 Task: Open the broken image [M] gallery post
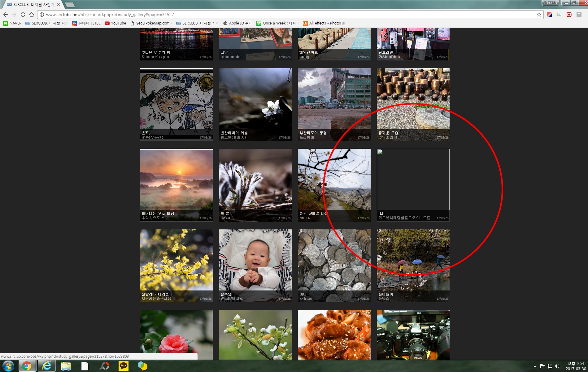[x=413, y=185]
